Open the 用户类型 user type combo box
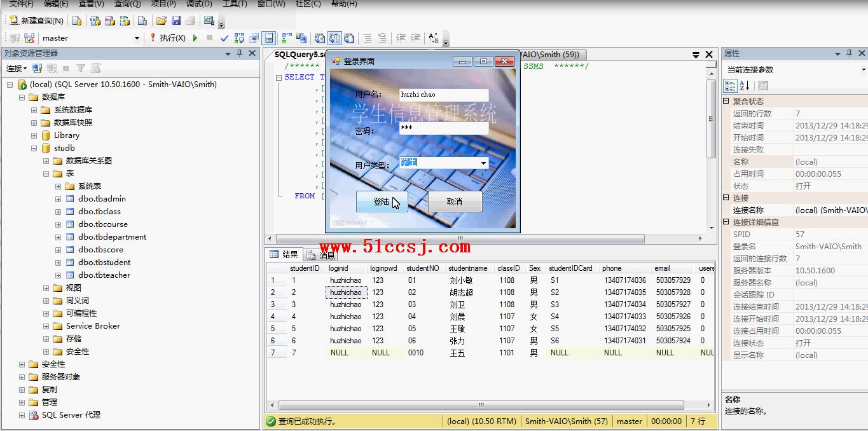Screen dimensions: 868x431 (x=483, y=163)
